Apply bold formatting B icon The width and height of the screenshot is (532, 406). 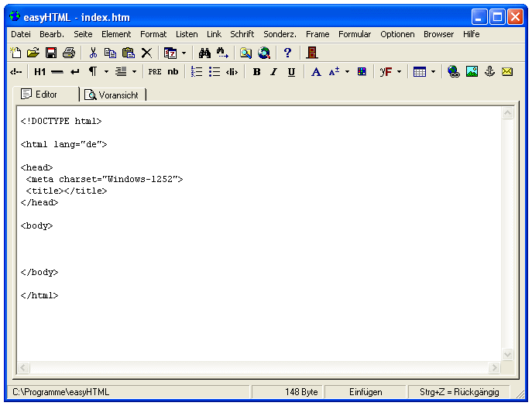click(256, 72)
